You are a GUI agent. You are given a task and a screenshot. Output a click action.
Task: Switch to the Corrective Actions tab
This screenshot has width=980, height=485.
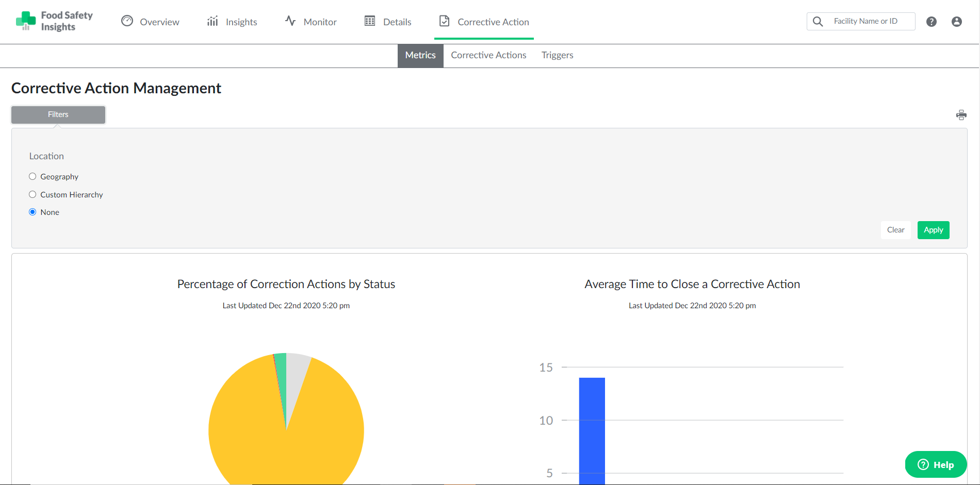[488, 55]
